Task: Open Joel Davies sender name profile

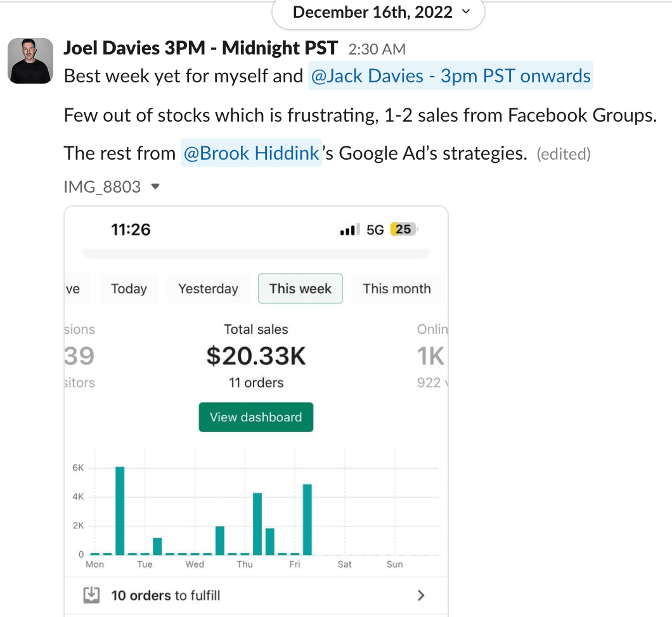Action: [x=201, y=48]
